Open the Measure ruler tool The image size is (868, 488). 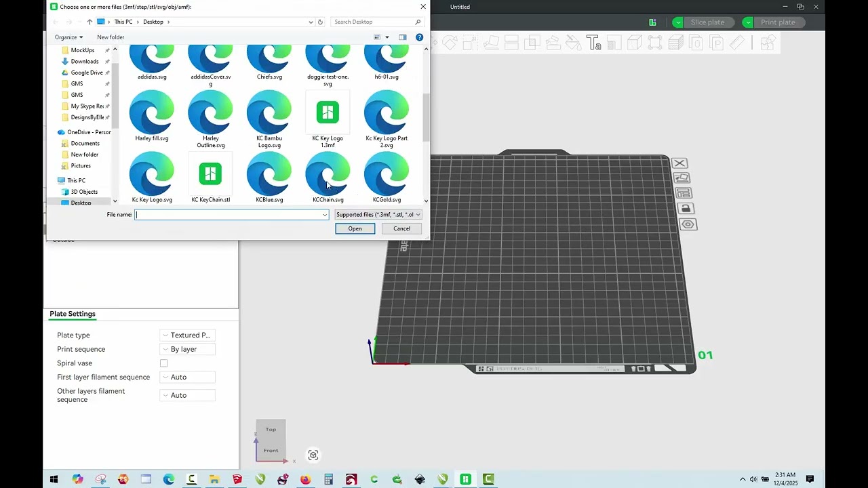click(x=736, y=43)
